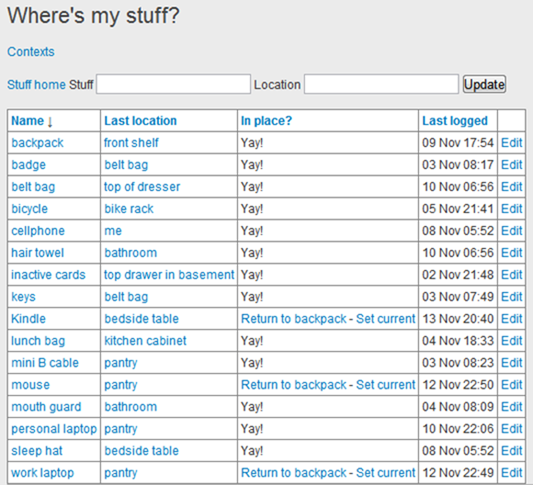
Task: Focus the Location text input field
Action: pyautogui.click(x=381, y=84)
